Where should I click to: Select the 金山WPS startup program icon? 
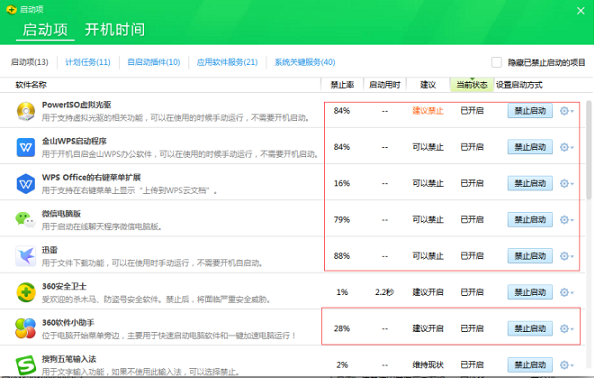point(26,147)
